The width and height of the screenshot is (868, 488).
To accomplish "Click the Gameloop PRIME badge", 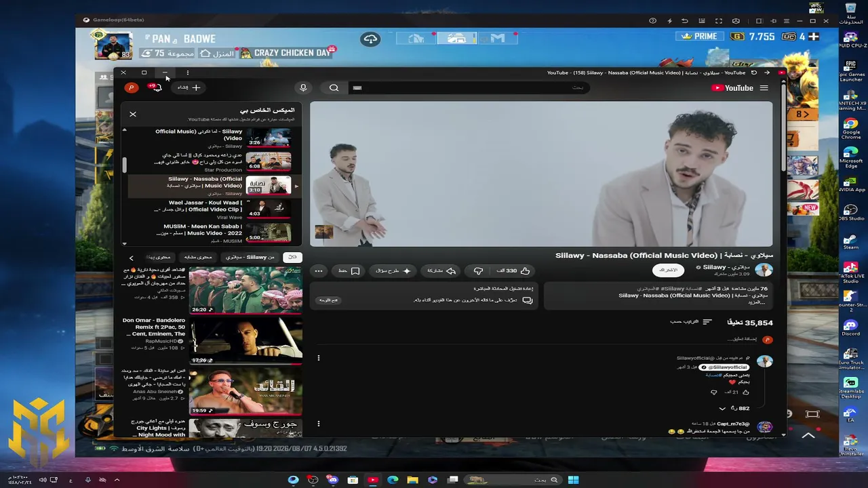I will pos(700,37).
